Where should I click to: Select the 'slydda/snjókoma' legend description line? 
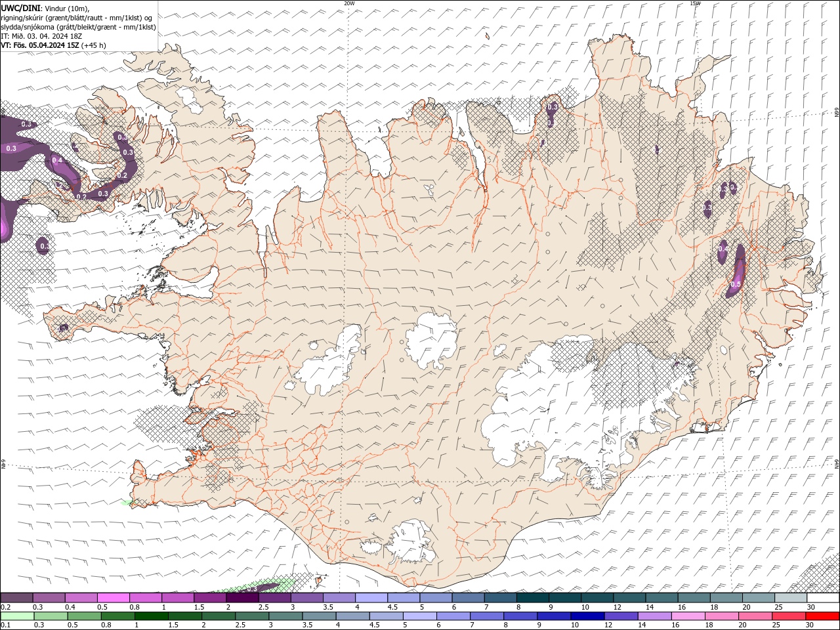click(x=78, y=26)
